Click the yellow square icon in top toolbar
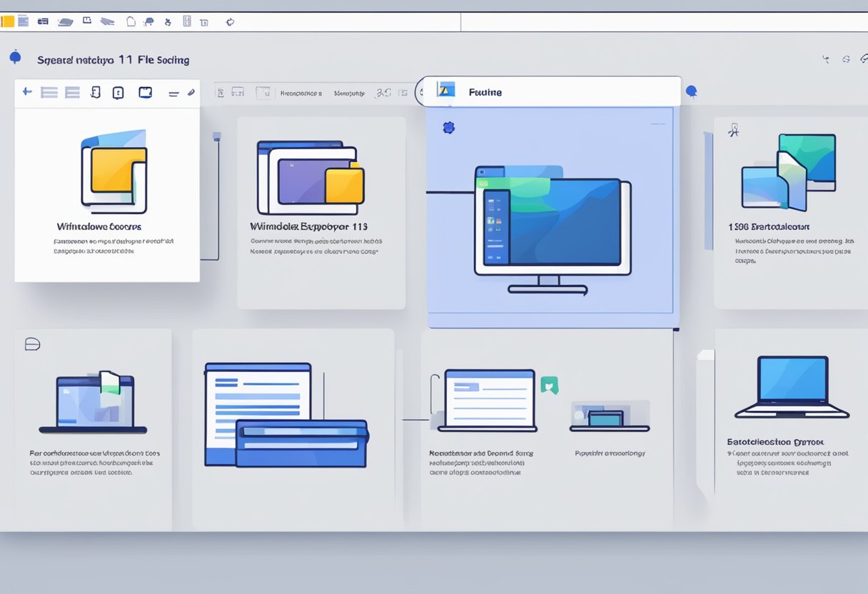Screen dimensions: 868x594 7,21
